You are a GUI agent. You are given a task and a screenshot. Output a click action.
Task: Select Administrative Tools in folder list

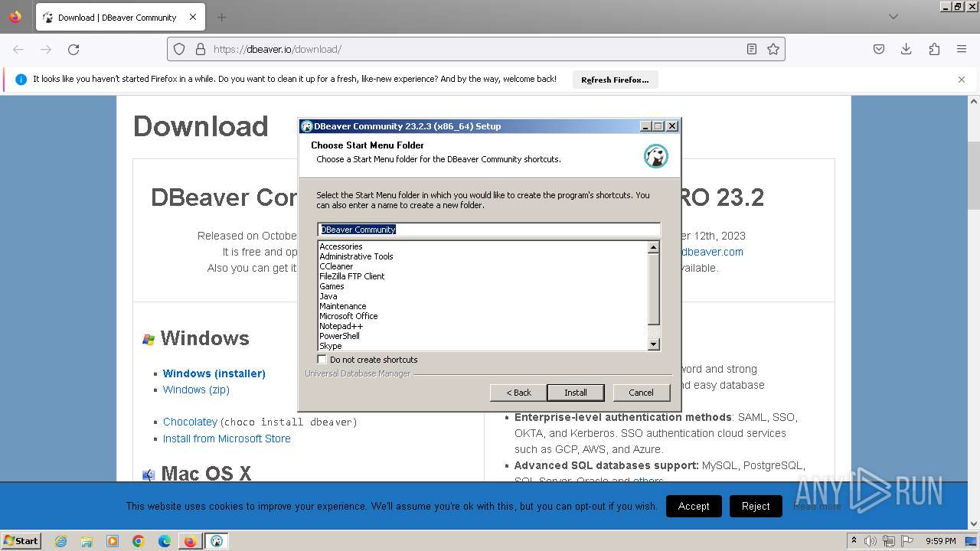point(356,256)
